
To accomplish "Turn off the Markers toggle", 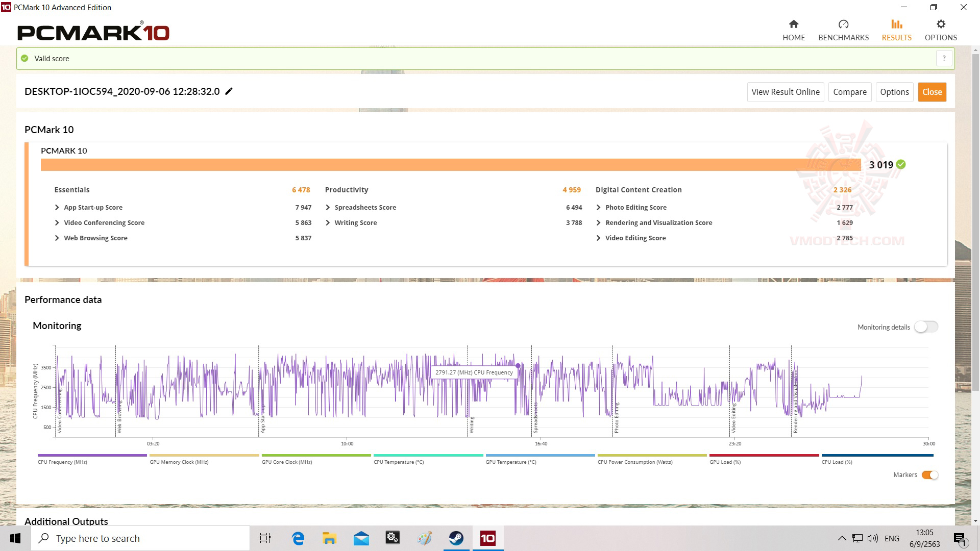I will (x=929, y=475).
